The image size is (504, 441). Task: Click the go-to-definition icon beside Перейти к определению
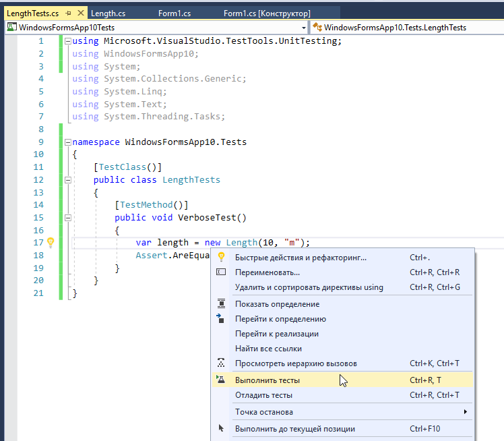[x=220, y=318]
